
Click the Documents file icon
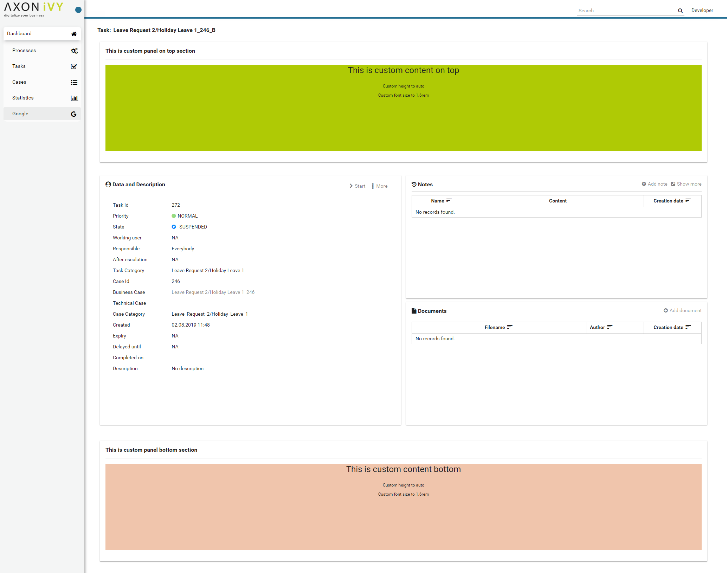(x=414, y=311)
